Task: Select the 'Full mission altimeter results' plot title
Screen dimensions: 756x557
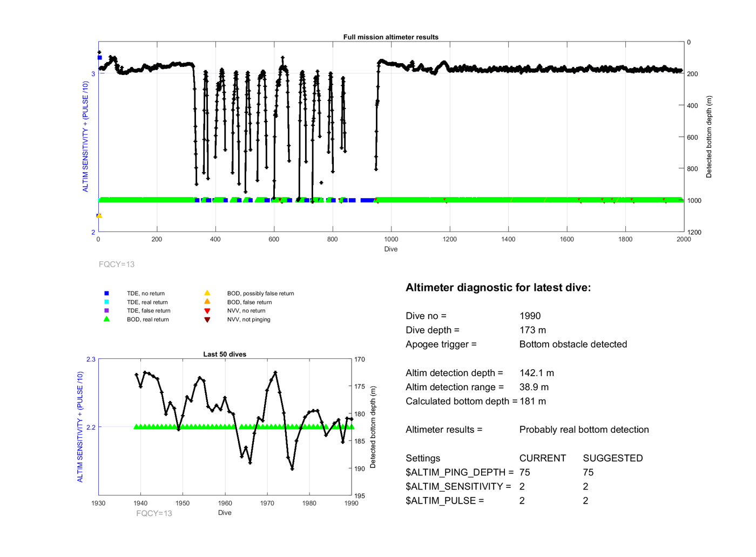Action: point(390,37)
